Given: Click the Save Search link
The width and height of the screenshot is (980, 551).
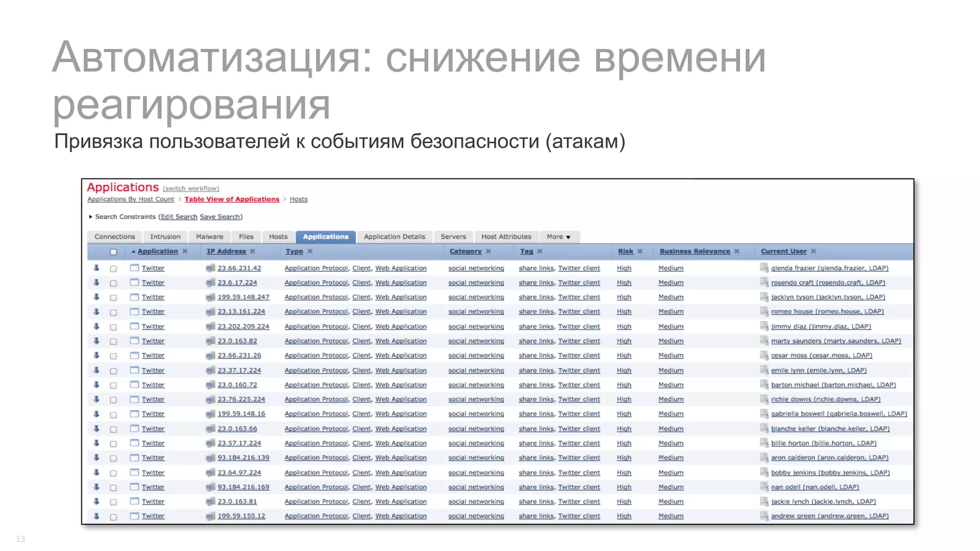Looking at the screenshot, I should [220, 217].
